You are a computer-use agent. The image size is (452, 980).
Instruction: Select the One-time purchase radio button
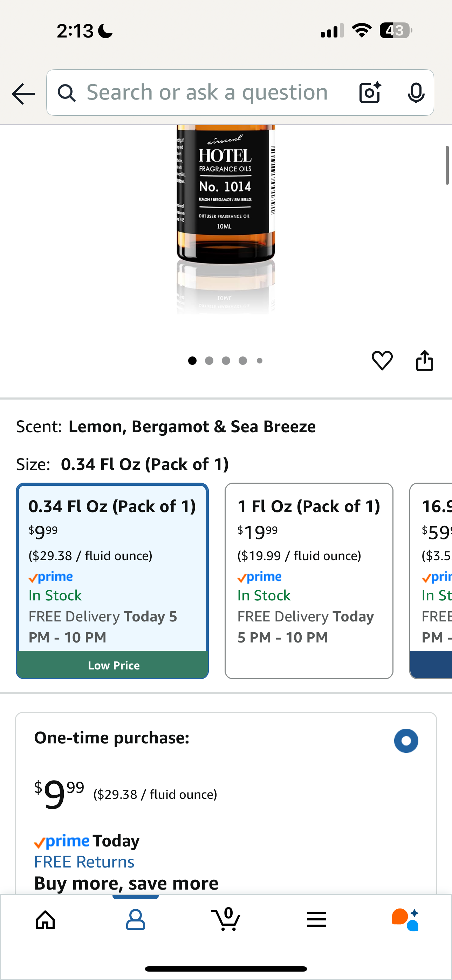406,741
